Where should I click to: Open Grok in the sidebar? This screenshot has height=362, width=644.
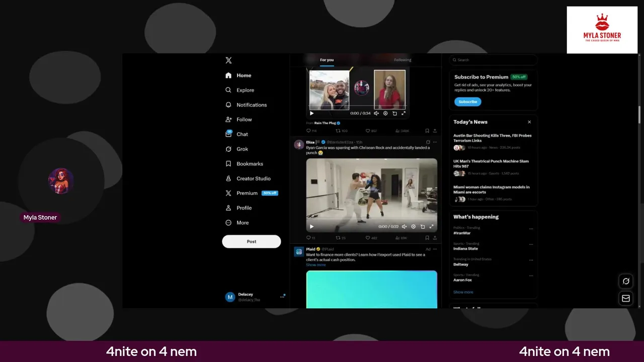pyautogui.click(x=237, y=149)
